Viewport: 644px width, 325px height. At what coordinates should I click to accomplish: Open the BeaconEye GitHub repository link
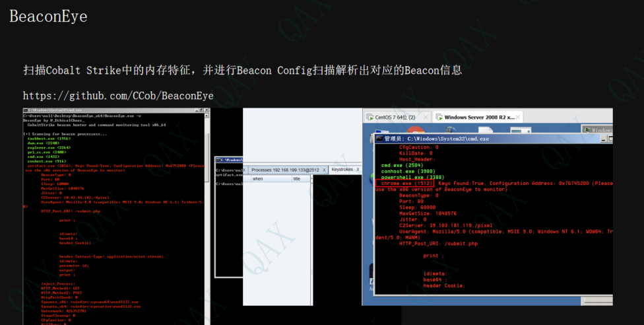coord(118,96)
